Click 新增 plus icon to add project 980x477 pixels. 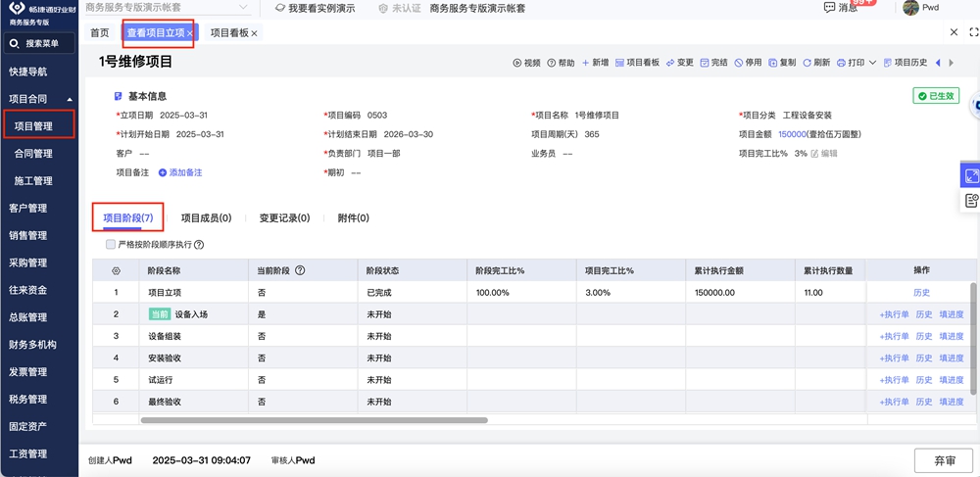pyautogui.click(x=586, y=63)
